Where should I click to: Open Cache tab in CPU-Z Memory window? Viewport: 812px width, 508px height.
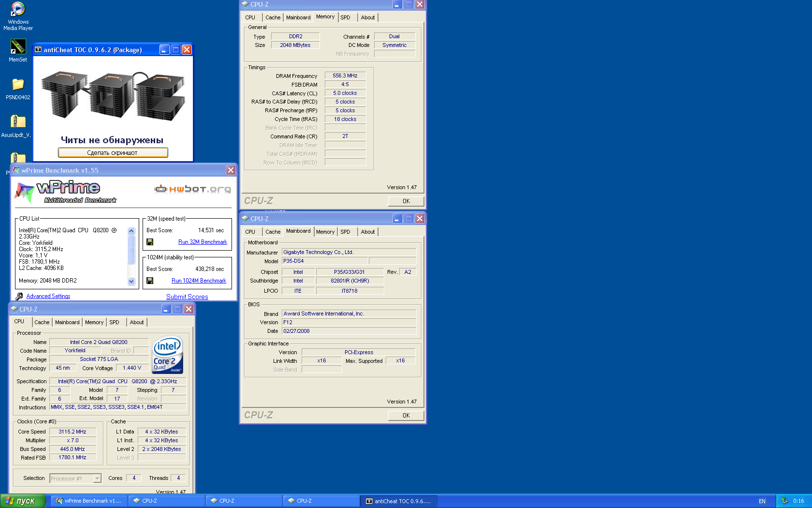tap(273, 17)
